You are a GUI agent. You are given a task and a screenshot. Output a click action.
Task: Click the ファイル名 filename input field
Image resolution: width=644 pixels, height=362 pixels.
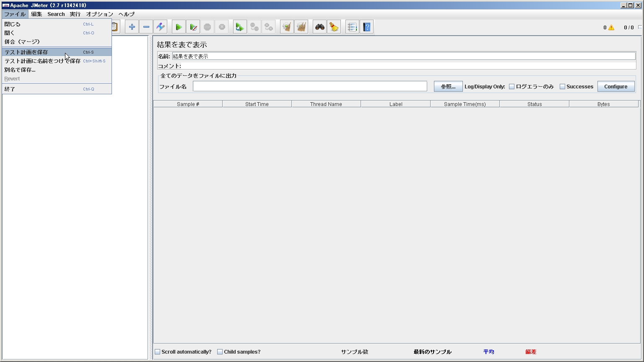click(310, 86)
